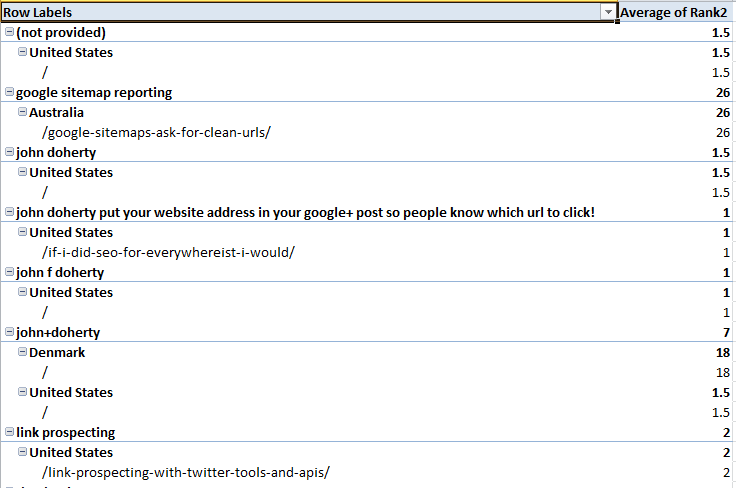Select the /link-prospecting-with-twitter-tools-and-apis/ row

point(185,472)
